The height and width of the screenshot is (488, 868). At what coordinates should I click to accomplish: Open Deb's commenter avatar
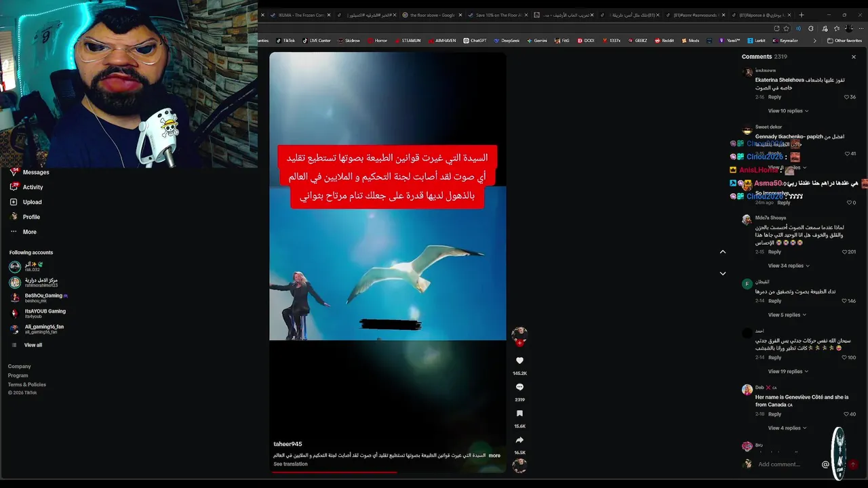tap(747, 390)
